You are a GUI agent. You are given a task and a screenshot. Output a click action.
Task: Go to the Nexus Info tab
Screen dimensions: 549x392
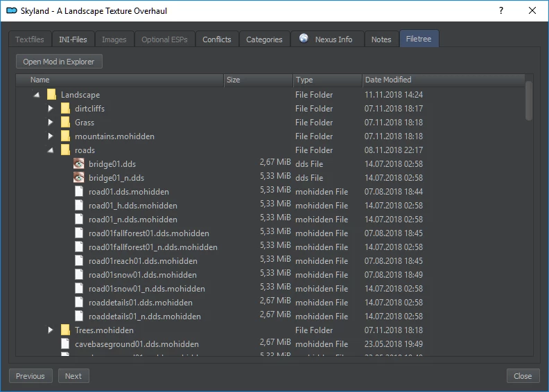pos(326,39)
